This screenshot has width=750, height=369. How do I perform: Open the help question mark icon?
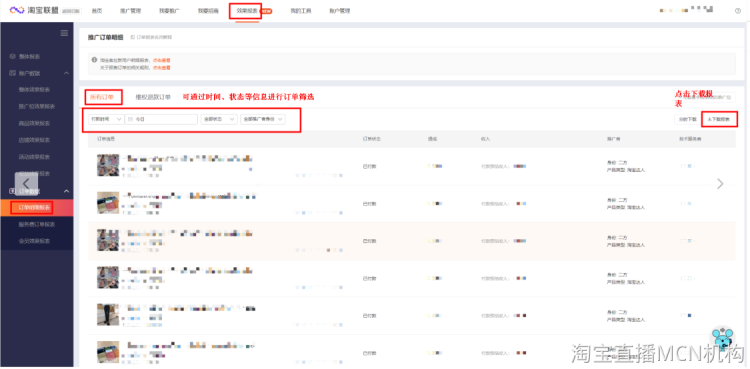(738, 11)
